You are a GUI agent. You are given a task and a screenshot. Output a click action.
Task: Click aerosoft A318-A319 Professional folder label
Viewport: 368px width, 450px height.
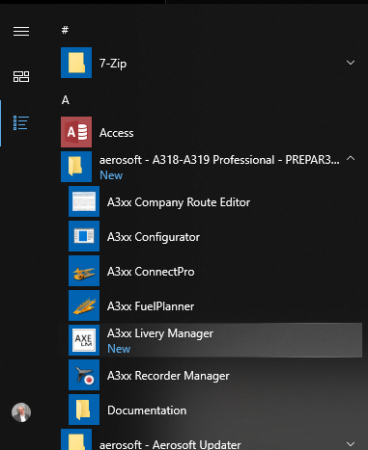[219, 160]
